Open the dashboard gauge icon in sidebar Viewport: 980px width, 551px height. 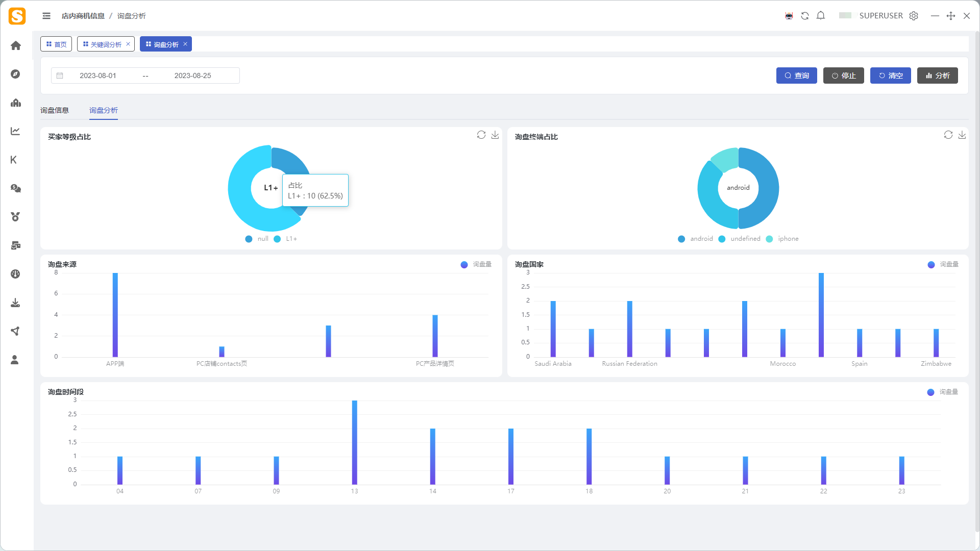pos(15,274)
